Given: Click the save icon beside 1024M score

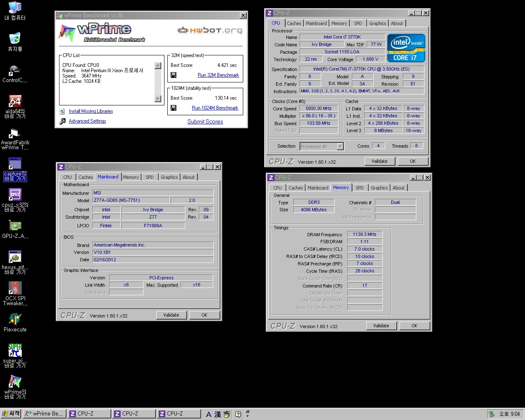Looking at the screenshot, I should tap(173, 108).
